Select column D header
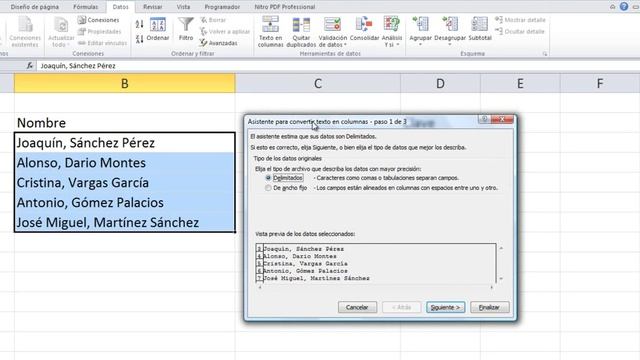Screen dimensions: 640x360 440,83
